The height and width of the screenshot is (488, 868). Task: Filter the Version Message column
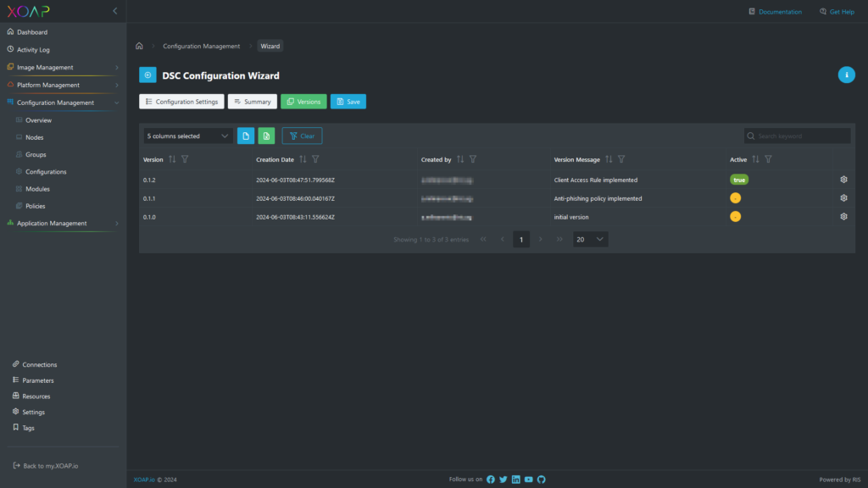click(621, 159)
